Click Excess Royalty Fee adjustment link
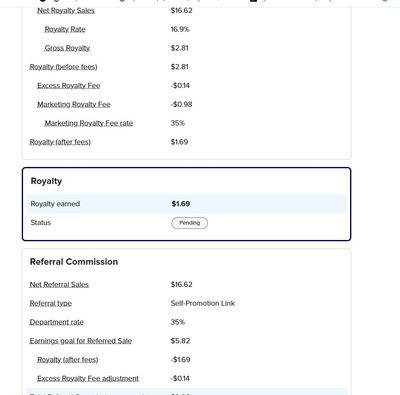The height and width of the screenshot is (395, 400). (88, 379)
